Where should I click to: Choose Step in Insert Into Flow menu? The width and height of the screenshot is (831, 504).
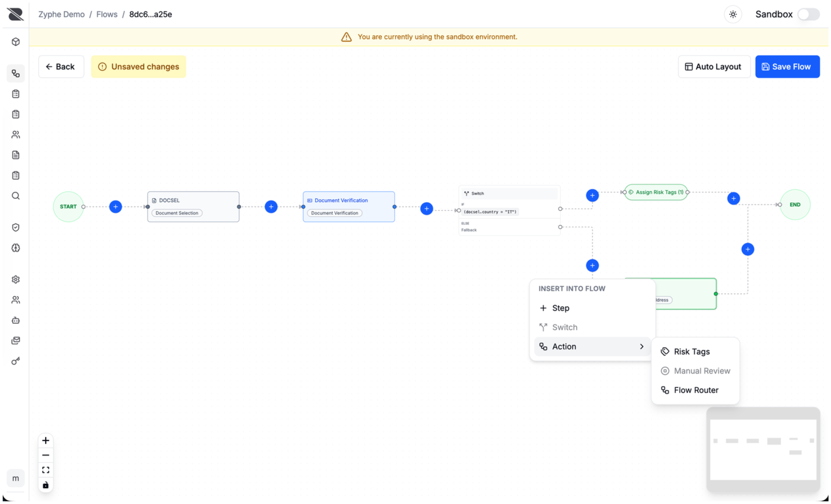[x=592, y=308]
